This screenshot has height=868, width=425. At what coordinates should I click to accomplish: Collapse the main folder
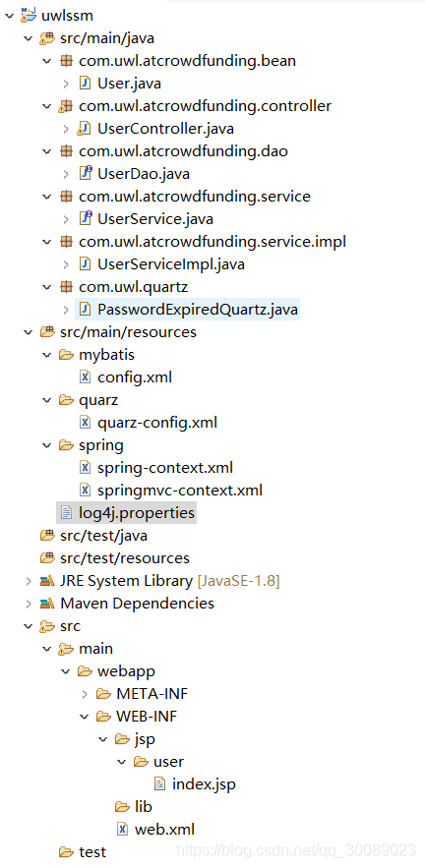pyautogui.click(x=46, y=649)
